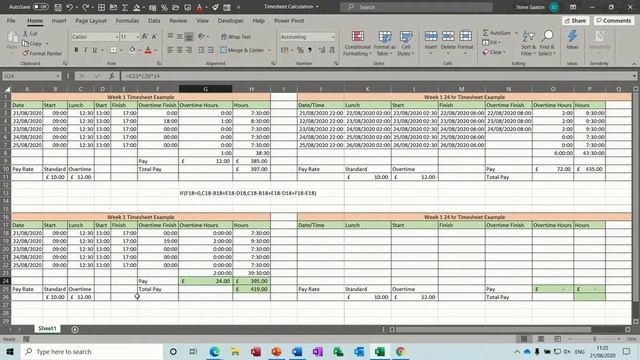
Task: Toggle the AutoSave switch
Action: pyautogui.click(x=40, y=7)
